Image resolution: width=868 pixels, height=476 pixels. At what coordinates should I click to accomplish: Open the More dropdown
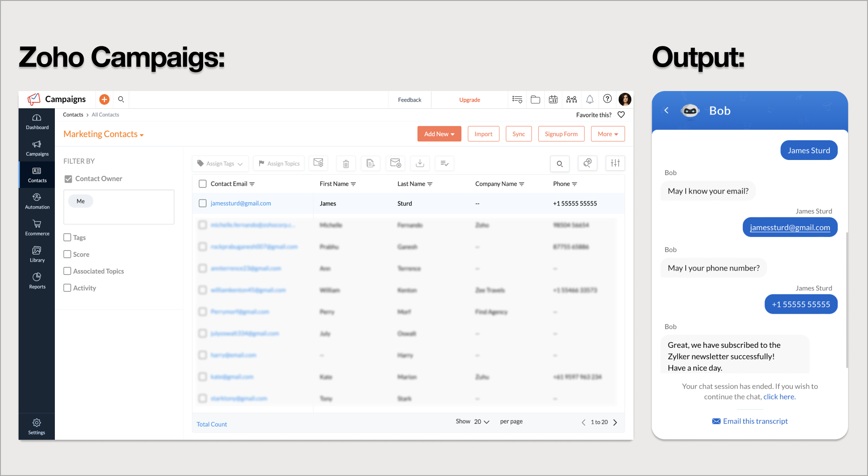(x=608, y=134)
